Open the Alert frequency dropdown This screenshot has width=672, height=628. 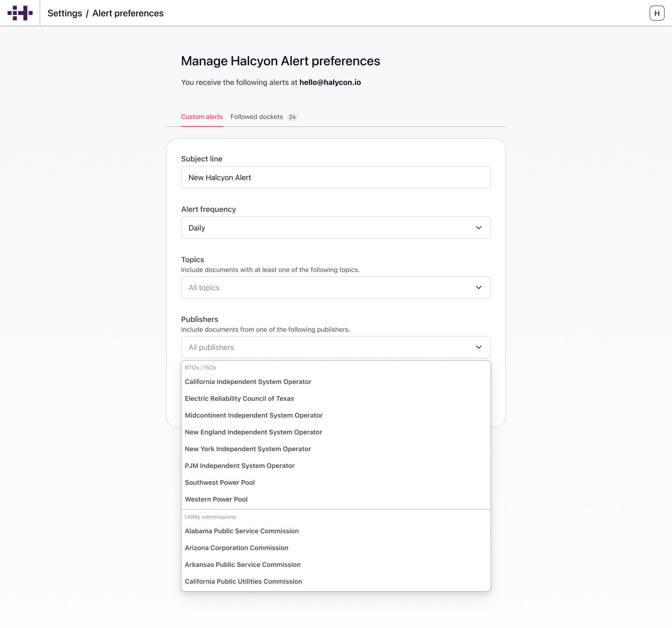[x=336, y=228]
